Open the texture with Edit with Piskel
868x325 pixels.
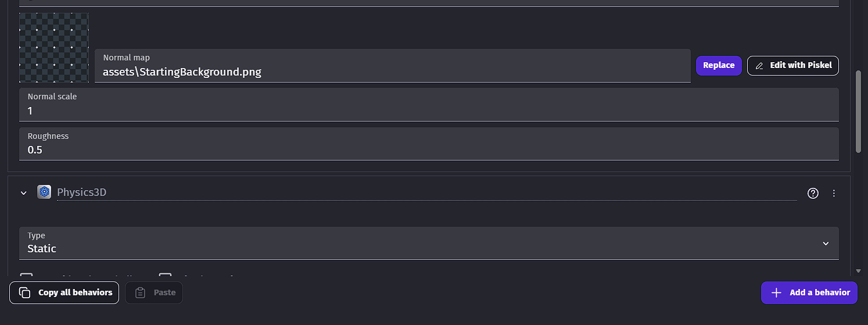click(792, 65)
